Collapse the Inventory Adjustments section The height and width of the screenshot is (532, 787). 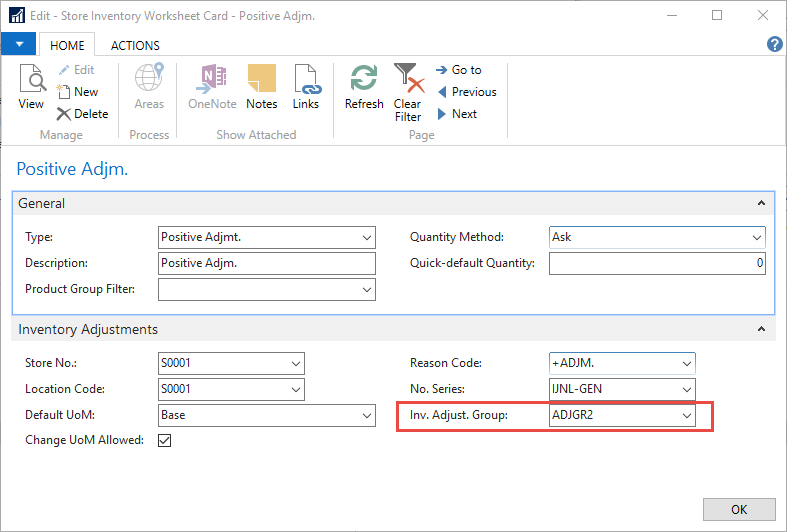coord(762,329)
